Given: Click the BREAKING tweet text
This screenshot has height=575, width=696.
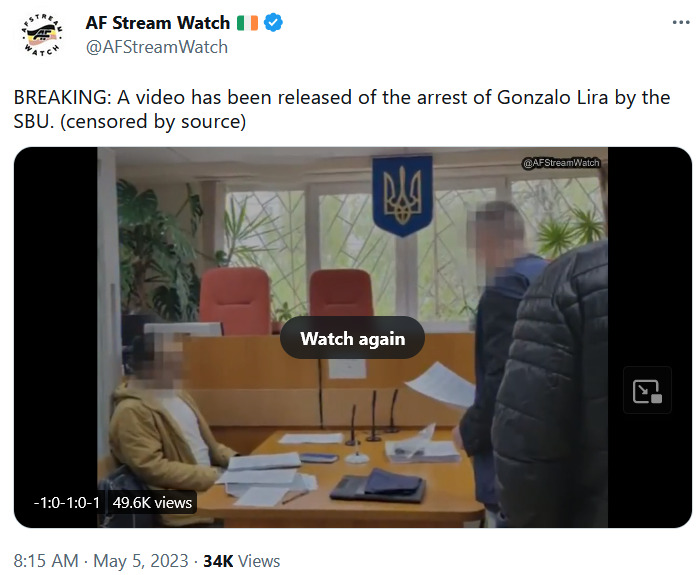Looking at the screenshot, I should coord(342,109).
